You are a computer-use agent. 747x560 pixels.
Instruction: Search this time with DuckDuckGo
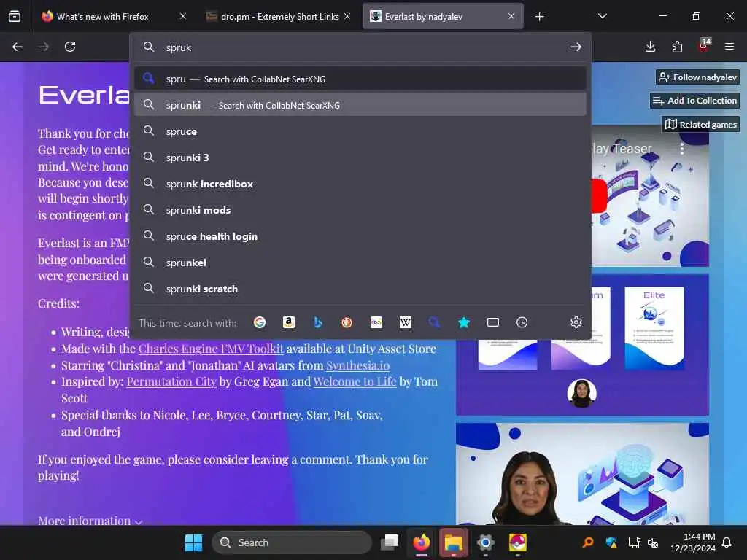point(347,322)
